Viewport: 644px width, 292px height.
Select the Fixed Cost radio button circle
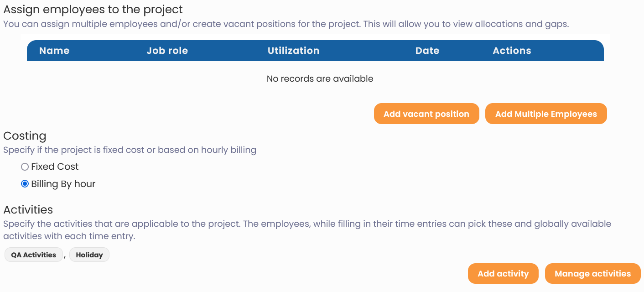tap(25, 167)
